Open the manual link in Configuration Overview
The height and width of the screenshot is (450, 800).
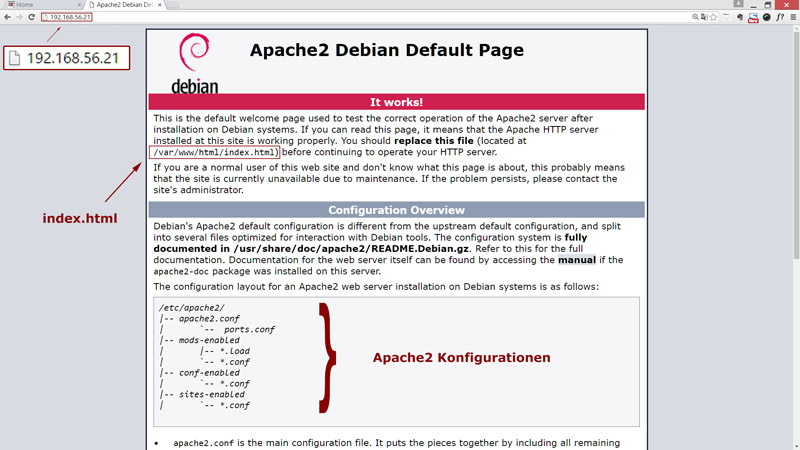[577, 260]
